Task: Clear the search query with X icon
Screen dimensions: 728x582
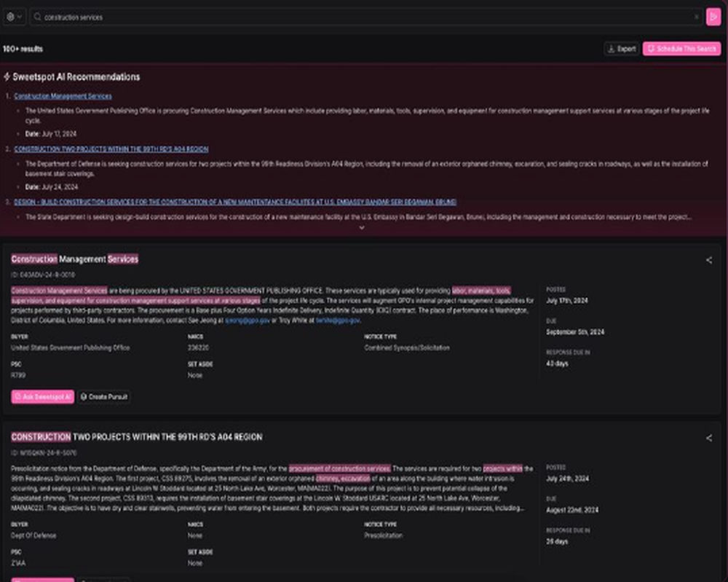Action: pyautogui.click(x=696, y=17)
